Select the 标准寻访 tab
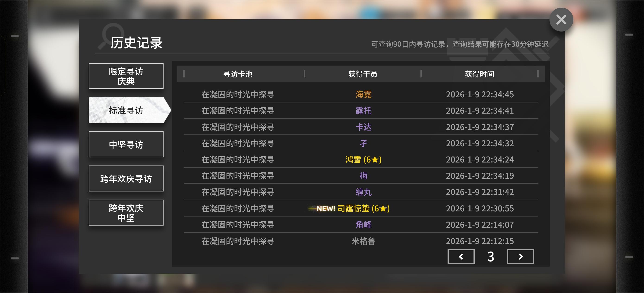This screenshot has width=644, height=293. [x=126, y=110]
